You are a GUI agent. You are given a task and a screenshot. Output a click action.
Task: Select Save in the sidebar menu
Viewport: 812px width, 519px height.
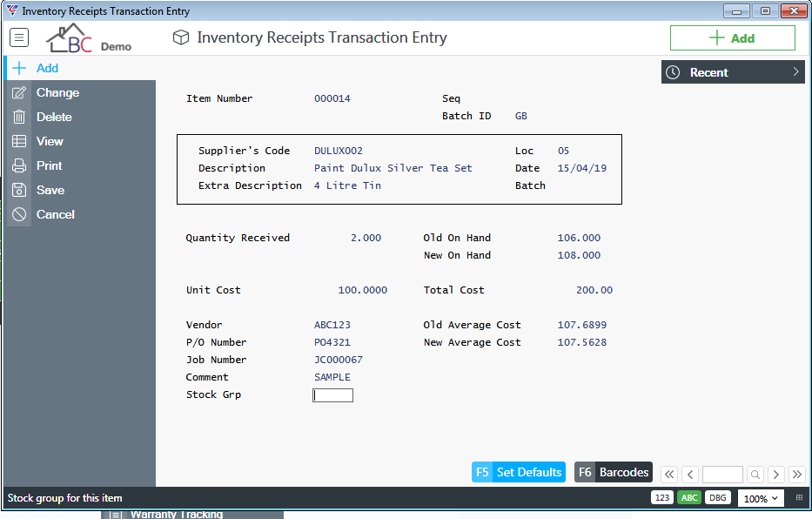pos(80,190)
